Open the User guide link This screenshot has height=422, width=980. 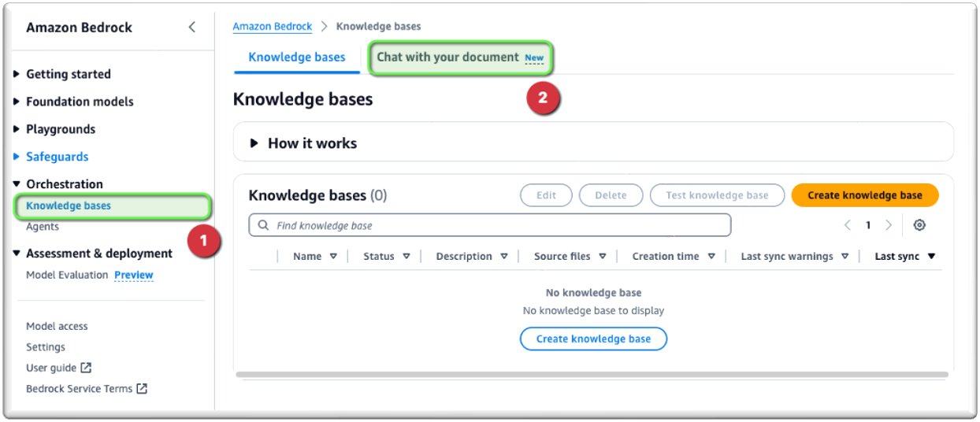tap(51, 368)
